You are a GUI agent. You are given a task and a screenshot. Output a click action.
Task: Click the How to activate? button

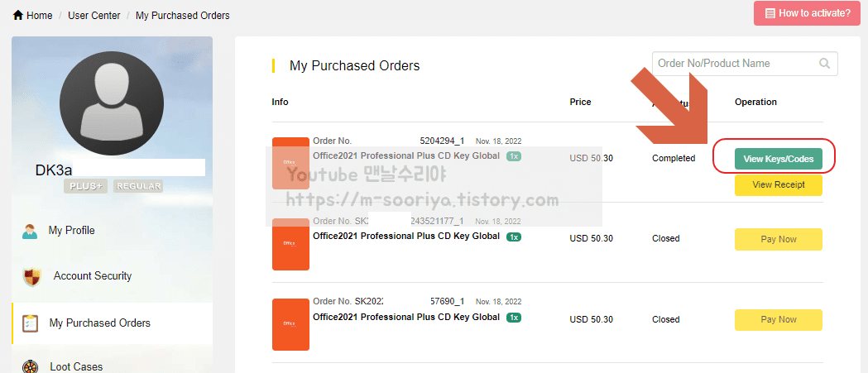[x=808, y=13]
